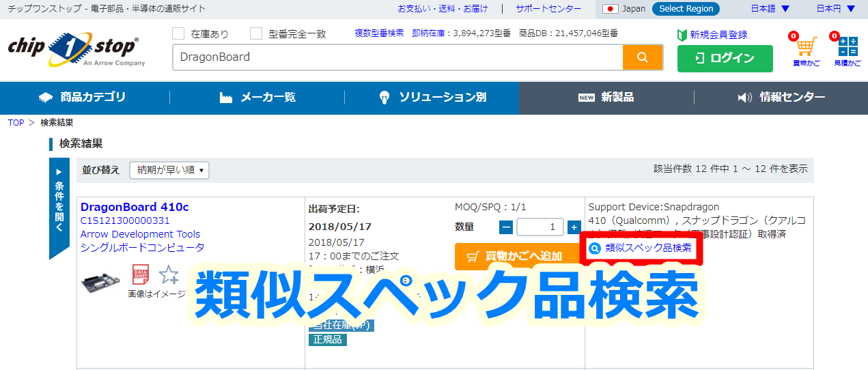Click the DragonBoard 410c product thumbnail
Screen dimensions: 868x370
point(101,281)
